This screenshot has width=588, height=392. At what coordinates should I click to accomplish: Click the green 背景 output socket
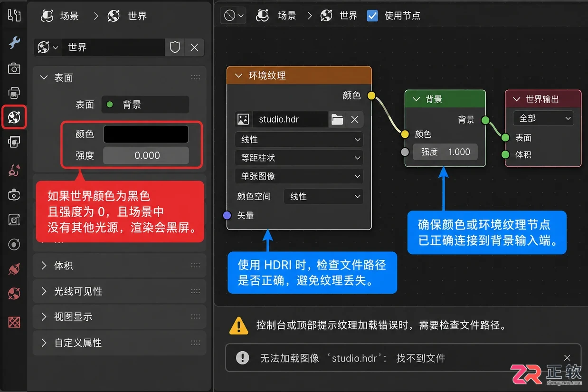click(x=485, y=120)
